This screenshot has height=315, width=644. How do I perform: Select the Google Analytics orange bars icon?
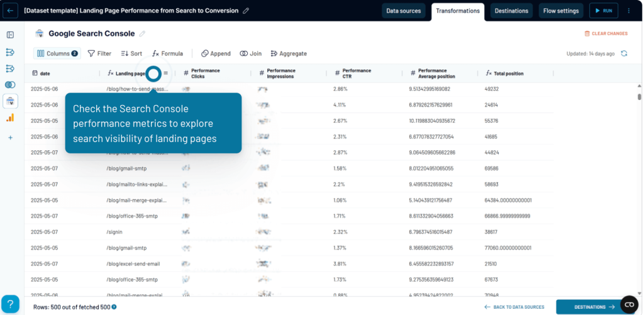pos(10,118)
